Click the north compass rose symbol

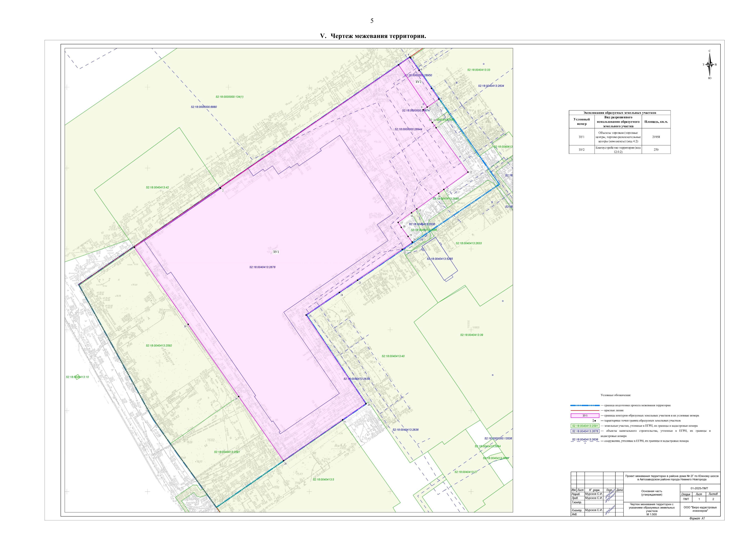click(710, 65)
